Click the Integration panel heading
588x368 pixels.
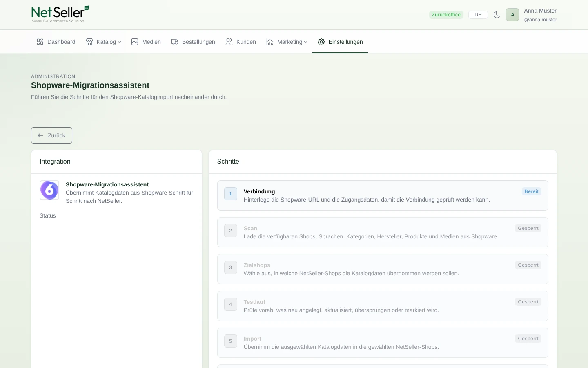(x=55, y=162)
